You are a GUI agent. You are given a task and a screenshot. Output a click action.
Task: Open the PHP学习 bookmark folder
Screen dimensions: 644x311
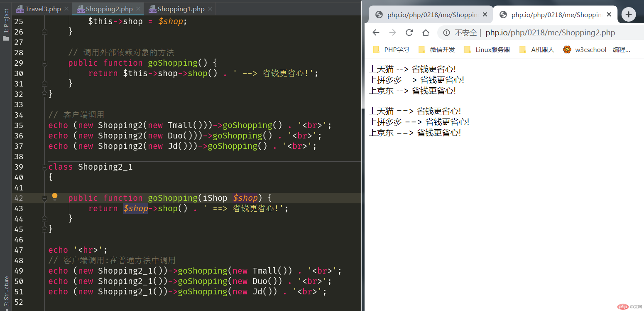click(391, 49)
